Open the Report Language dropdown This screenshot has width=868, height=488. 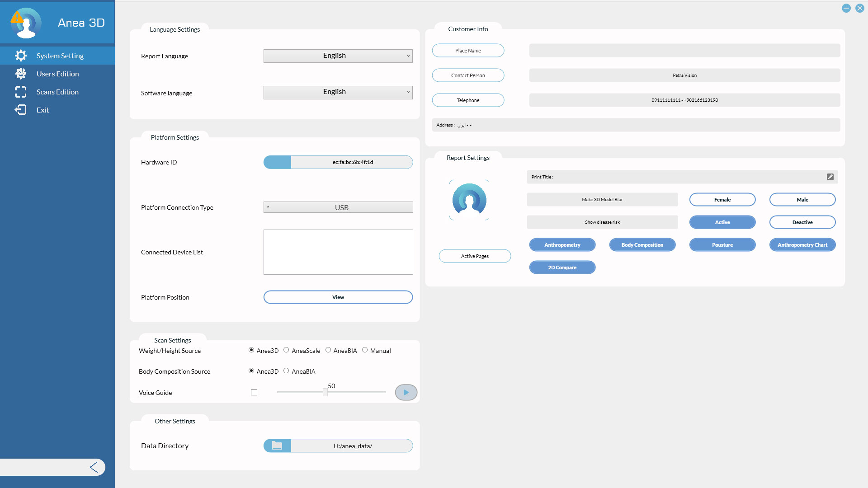(338, 56)
